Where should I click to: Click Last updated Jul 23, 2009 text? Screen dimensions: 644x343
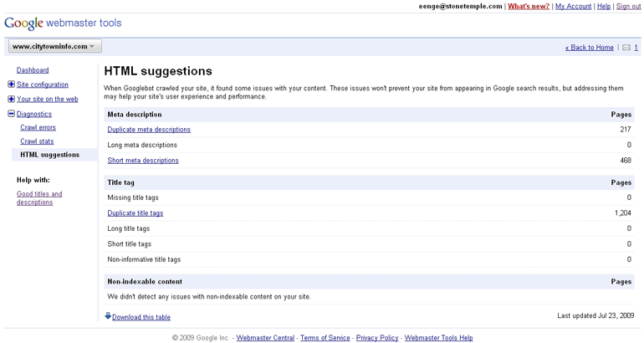(x=595, y=316)
